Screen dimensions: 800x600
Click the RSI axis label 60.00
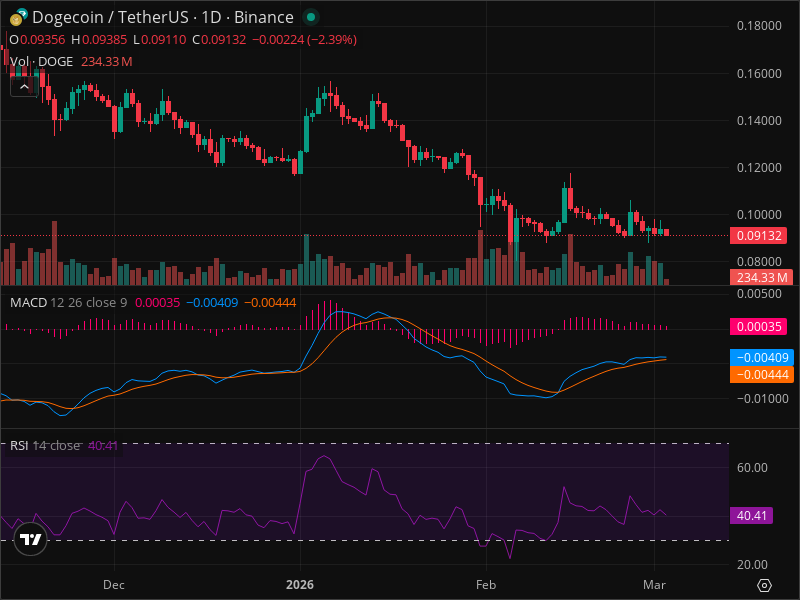coord(752,467)
